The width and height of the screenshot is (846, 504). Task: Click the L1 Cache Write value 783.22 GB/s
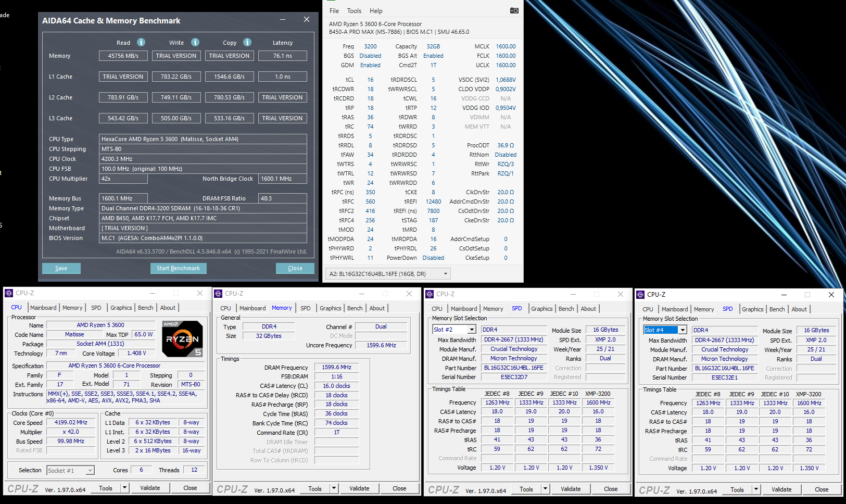click(x=176, y=77)
